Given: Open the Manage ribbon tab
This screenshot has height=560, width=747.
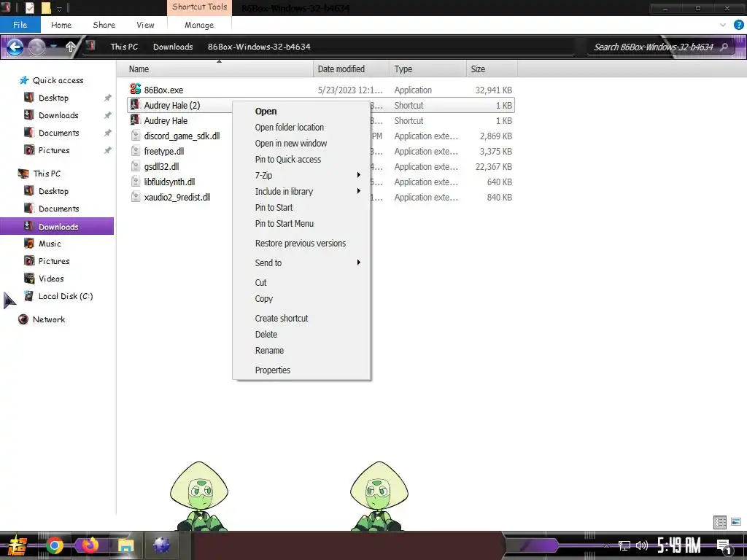Looking at the screenshot, I should click(199, 25).
